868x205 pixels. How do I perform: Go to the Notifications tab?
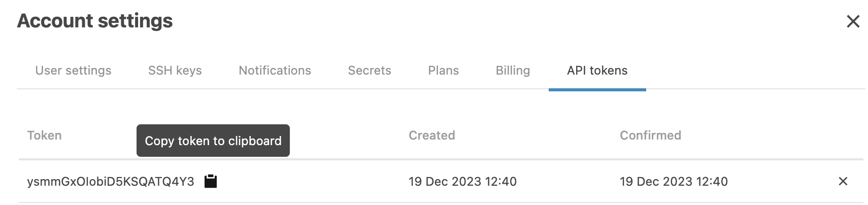tap(275, 71)
